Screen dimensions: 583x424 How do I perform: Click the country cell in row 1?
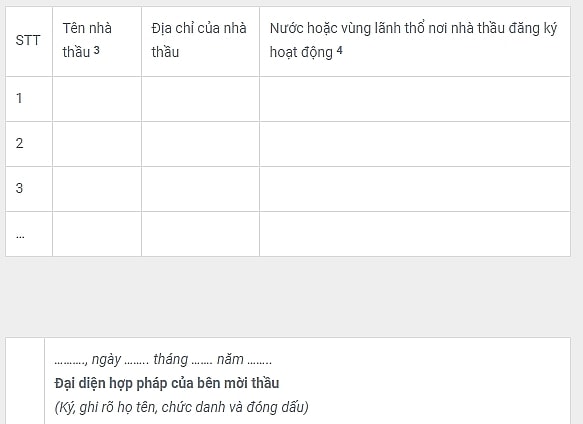coord(415,99)
